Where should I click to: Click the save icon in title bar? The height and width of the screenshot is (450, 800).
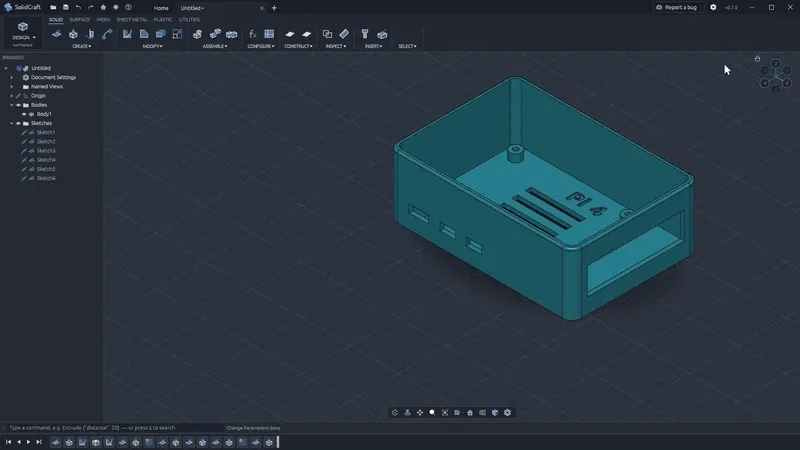(x=66, y=8)
